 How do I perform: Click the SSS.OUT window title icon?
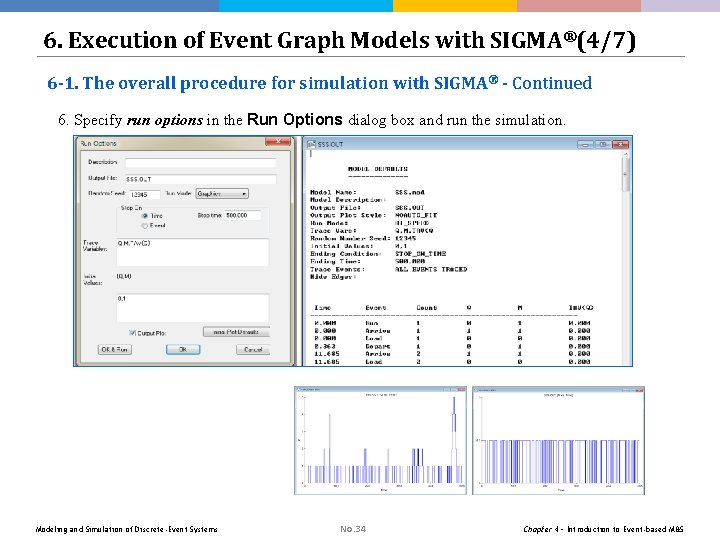point(311,144)
